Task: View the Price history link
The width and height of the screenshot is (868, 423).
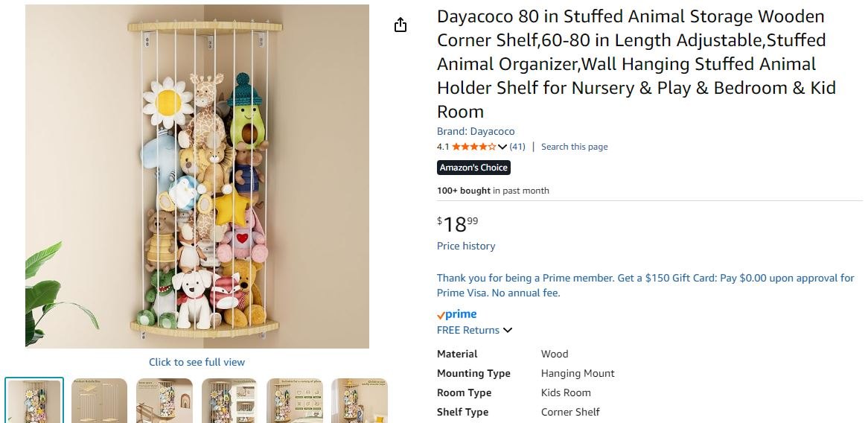Action: 466,246
